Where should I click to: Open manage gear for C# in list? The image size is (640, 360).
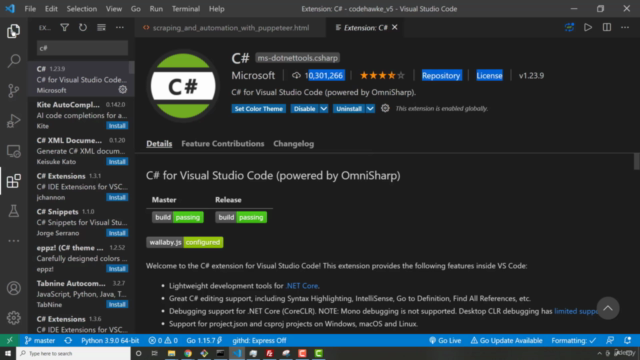coord(122,89)
